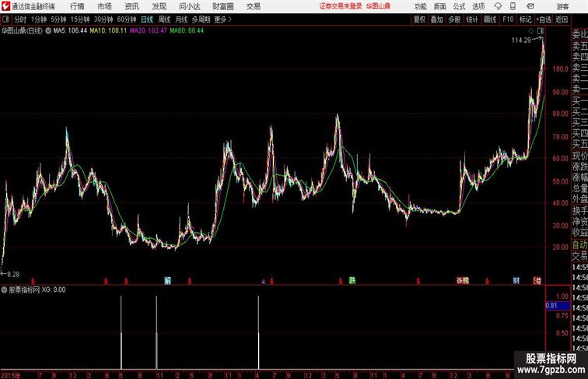Image resolution: width=588 pixels, height=379 pixels.
Task: Open the 市场 menu
Action: 104,6
